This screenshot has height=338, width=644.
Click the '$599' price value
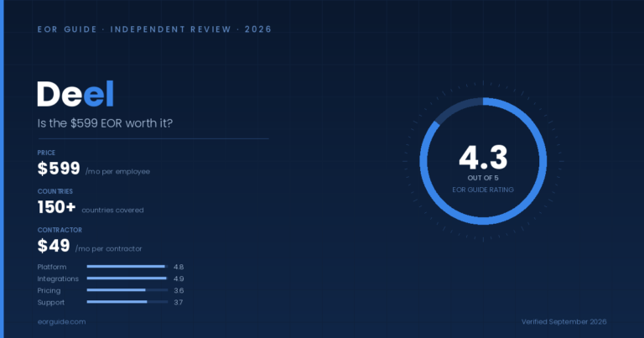click(x=59, y=169)
